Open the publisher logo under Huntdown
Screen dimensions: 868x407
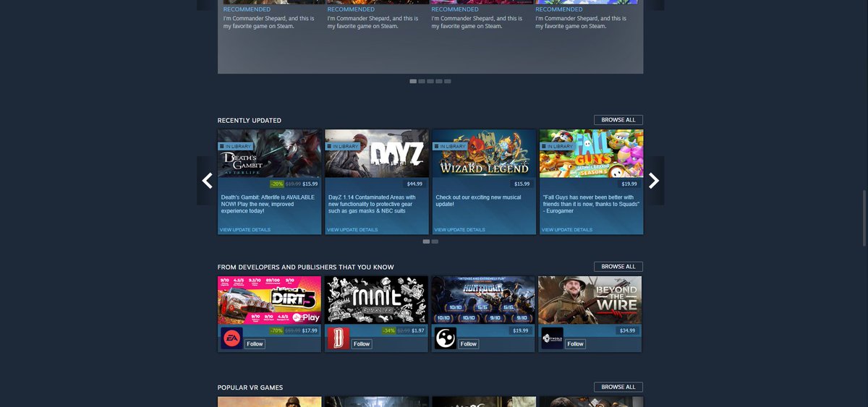446,338
